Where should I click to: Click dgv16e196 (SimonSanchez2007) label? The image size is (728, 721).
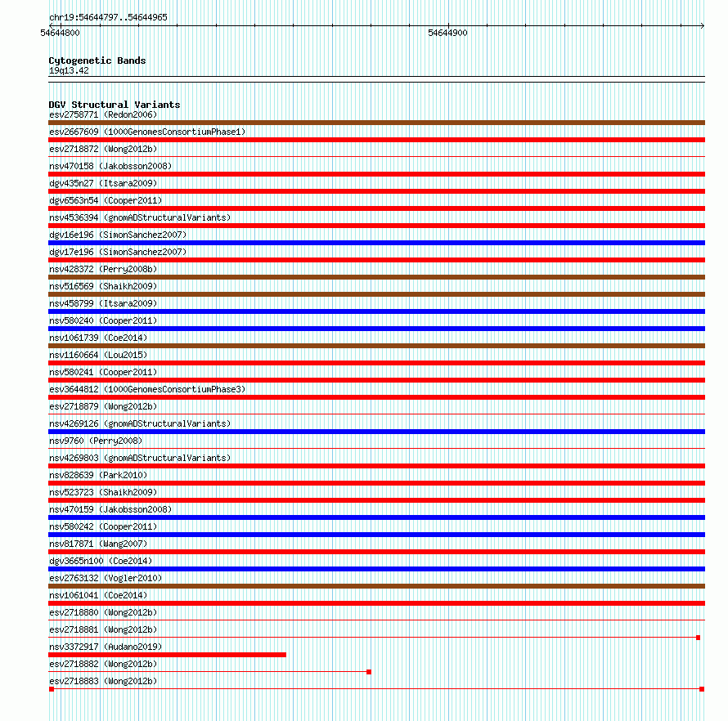click(118, 235)
